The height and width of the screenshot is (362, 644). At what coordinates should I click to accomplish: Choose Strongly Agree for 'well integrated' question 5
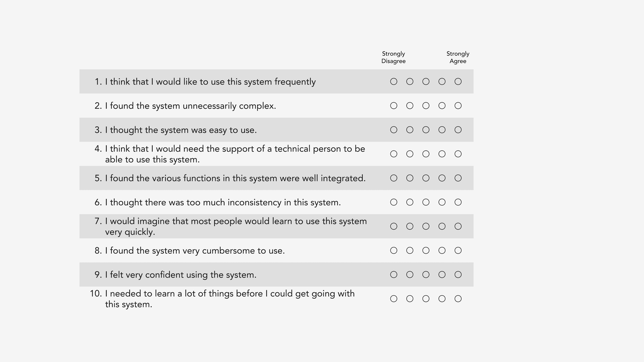(458, 178)
